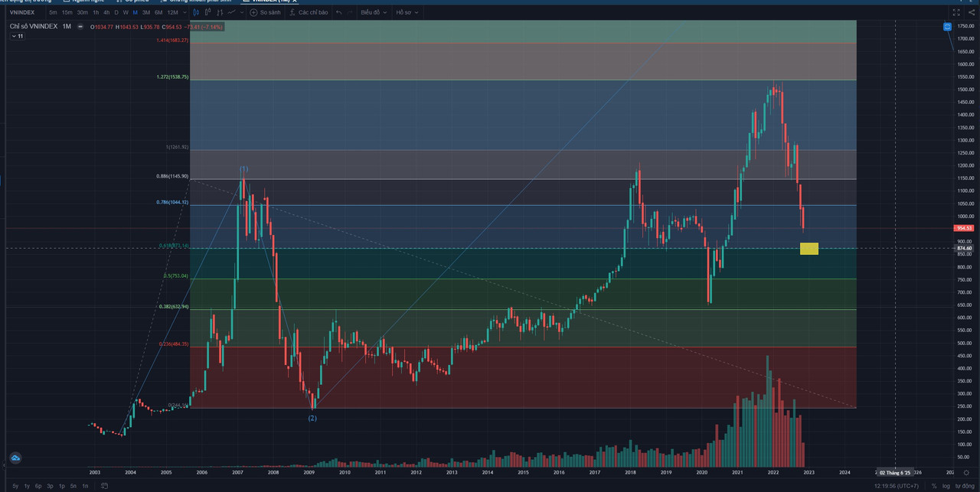This screenshot has height=492, width=980.
Task: Click the Fibonacci 0.786(1044.12) level label
Action: pyautogui.click(x=172, y=202)
